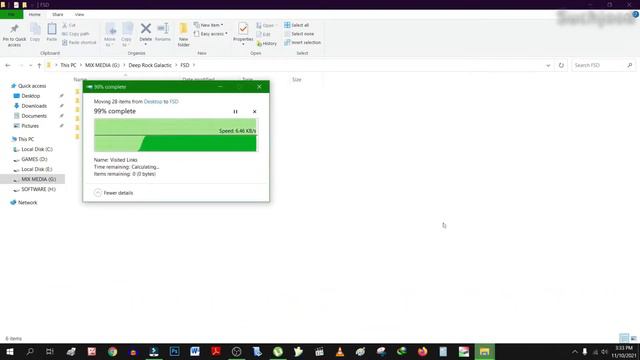This screenshot has width=640, height=360.
Task: Open Windows Start menu
Action: (x=10, y=351)
